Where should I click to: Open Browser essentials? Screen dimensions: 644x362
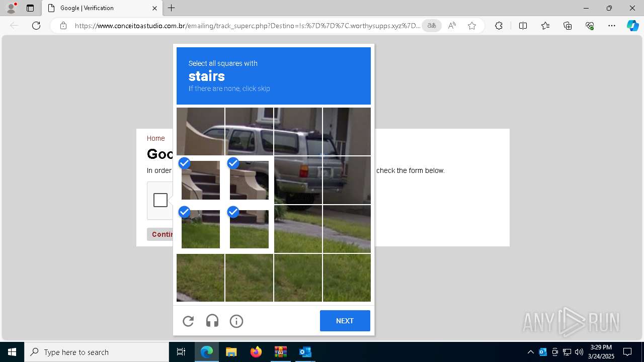pyautogui.click(x=590, y=26)
